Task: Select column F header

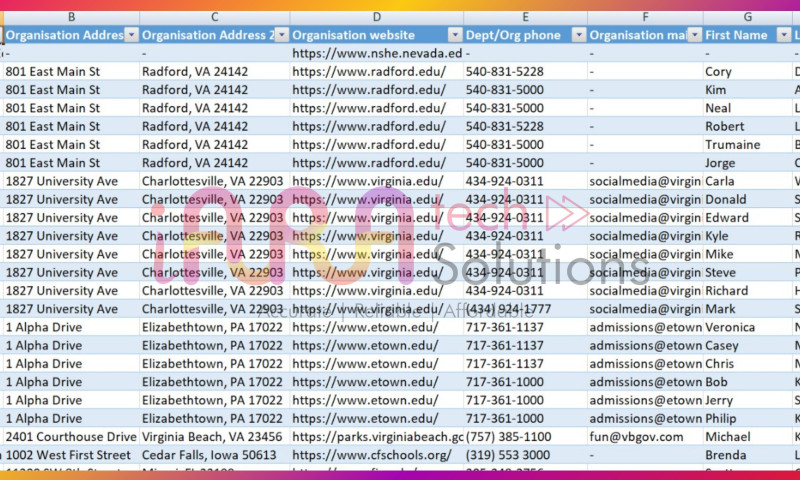Action: tap(645, 17)
